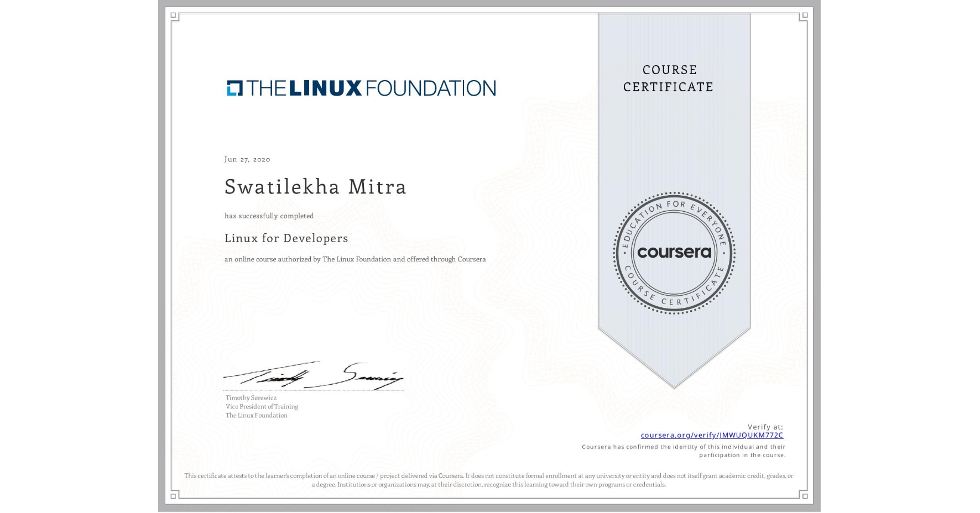Click the Linux for Developers course title

[286, 238]
